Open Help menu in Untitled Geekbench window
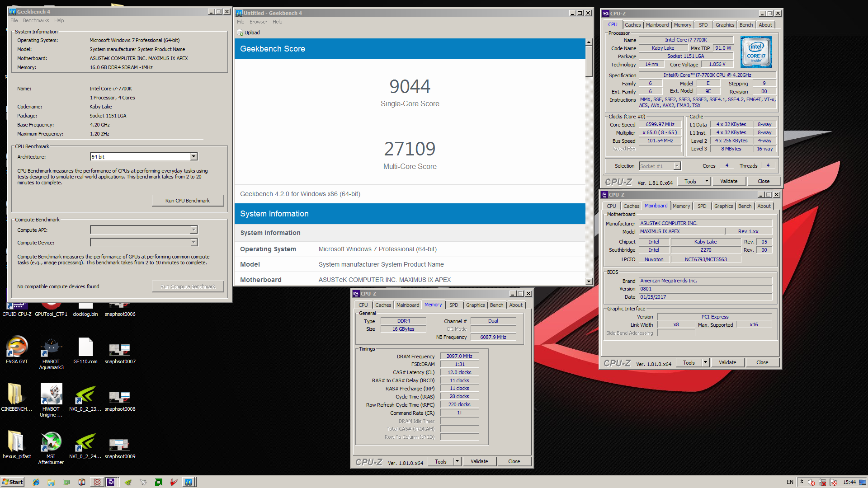This screenshot has height=488, width=868. (x=277, y=22)
